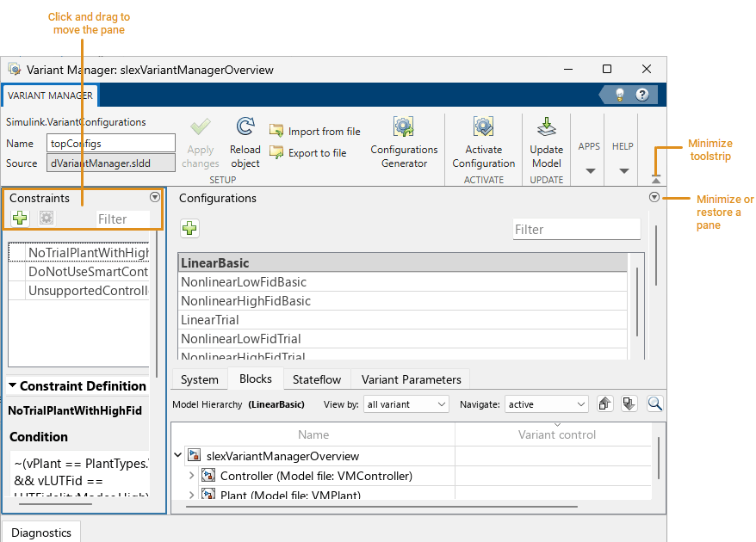Click Activate Configuration gear icon
This screenshot has width=756, height=542.
tap(483, 126)
